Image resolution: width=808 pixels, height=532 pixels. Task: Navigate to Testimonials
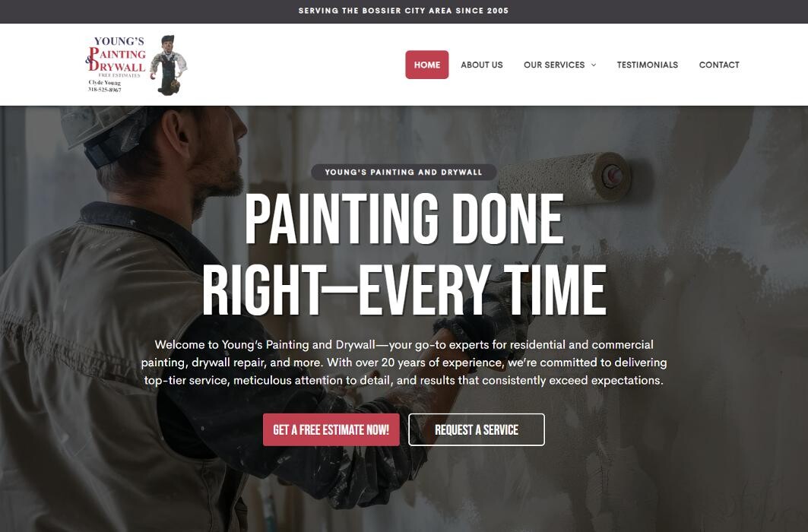pos(647,65)
